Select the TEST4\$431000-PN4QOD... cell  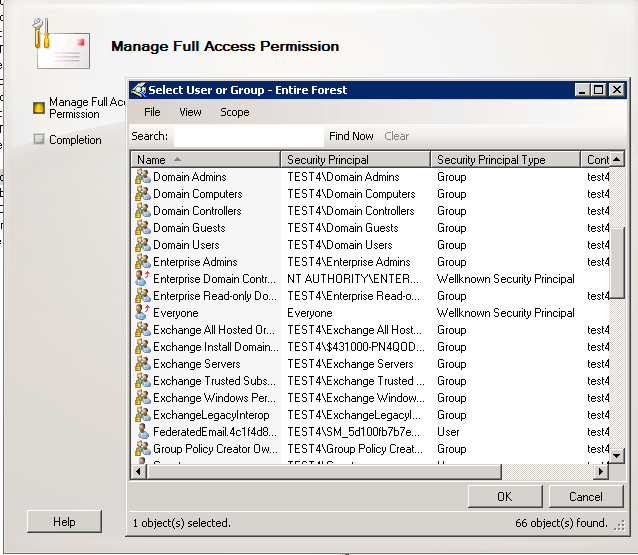(356, 347)
